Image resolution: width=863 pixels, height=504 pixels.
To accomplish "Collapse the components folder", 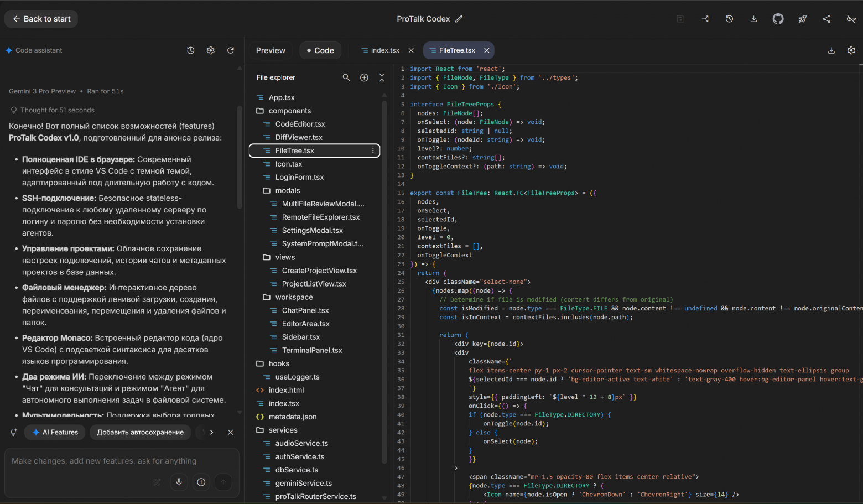I will click(289, 111).
